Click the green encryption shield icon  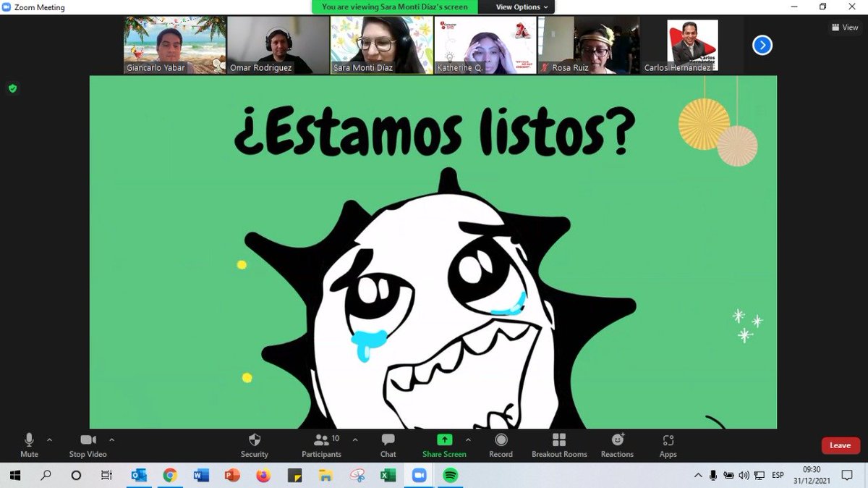(12, 88)
